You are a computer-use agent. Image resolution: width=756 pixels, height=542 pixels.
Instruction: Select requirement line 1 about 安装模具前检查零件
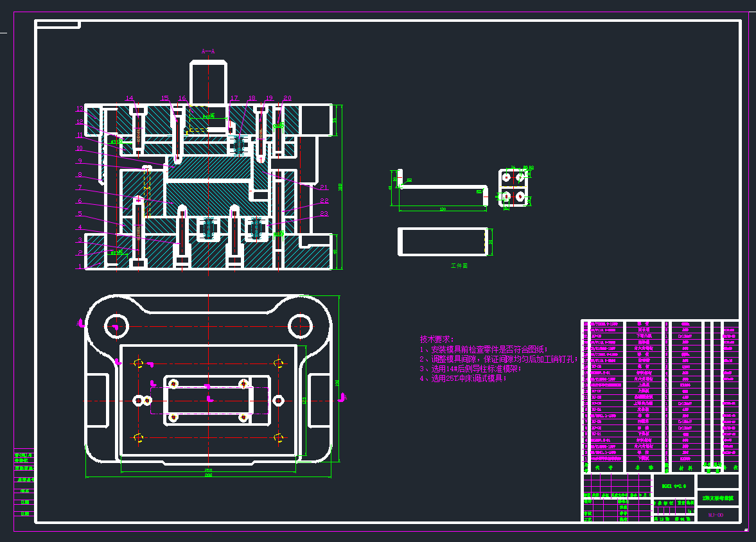point(484,349)
